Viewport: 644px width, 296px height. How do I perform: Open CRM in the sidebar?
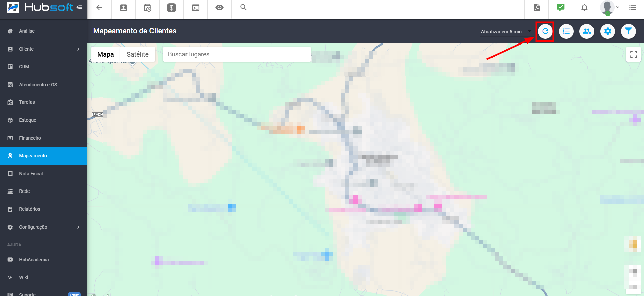(x=43, y=67)
